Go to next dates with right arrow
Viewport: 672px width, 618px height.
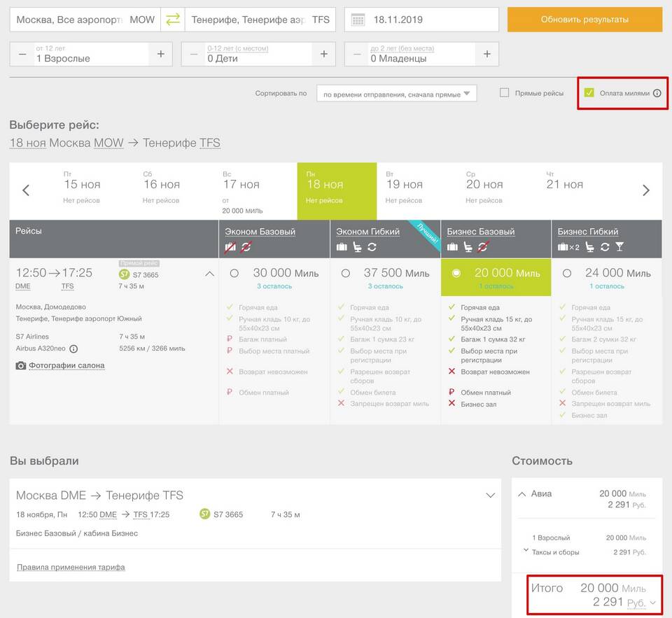645,190
